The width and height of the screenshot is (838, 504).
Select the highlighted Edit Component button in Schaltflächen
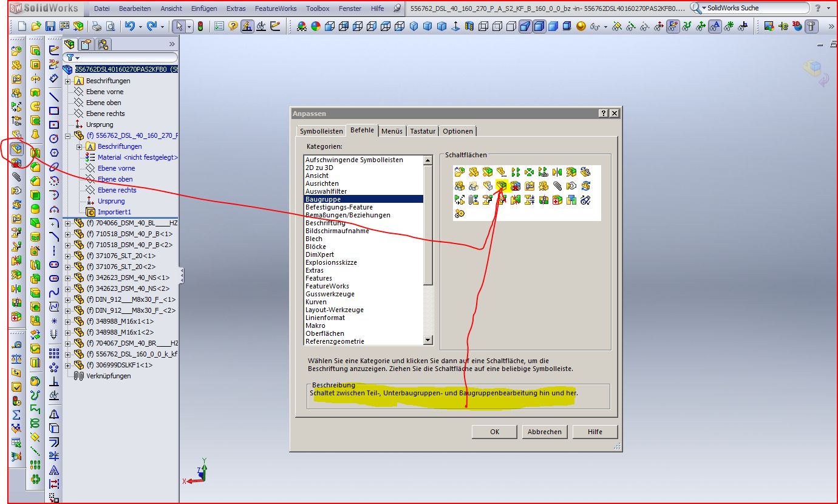(x=502, y=186)
